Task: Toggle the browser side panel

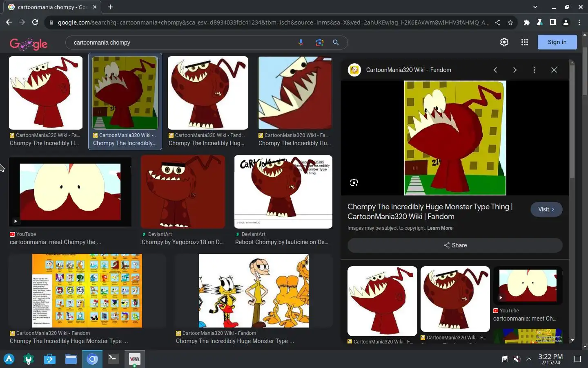Action: 552,22
